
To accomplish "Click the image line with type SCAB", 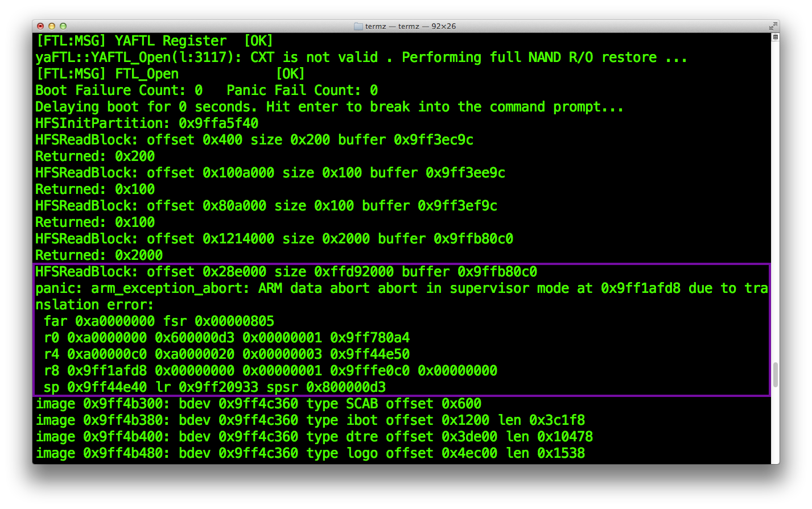I will click(258, 404).
